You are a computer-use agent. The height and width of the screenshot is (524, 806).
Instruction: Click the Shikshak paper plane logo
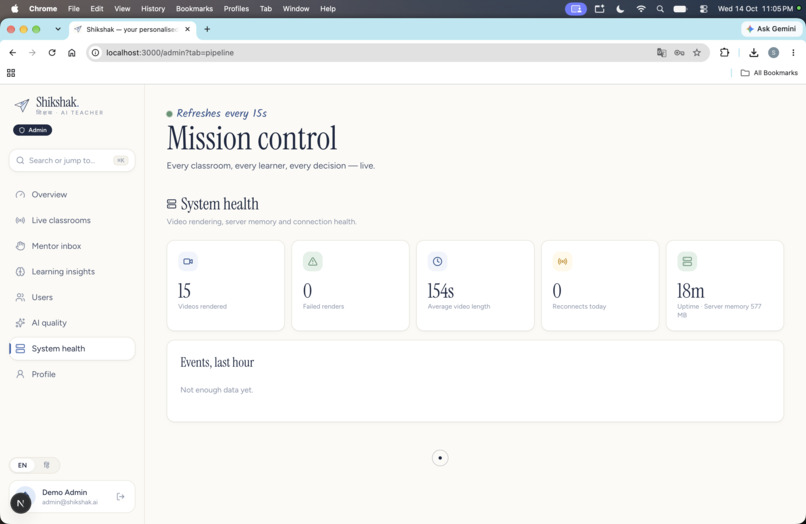[x=22, y=105]
